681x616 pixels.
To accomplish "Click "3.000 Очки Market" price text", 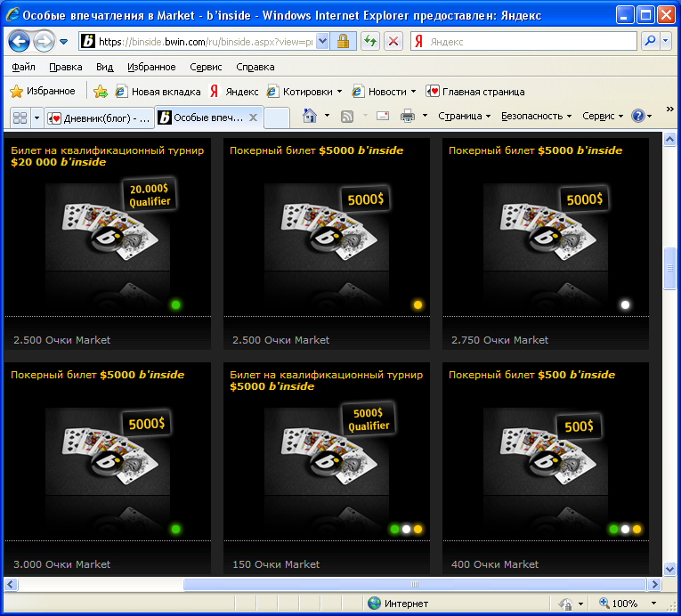I will 61,564.
